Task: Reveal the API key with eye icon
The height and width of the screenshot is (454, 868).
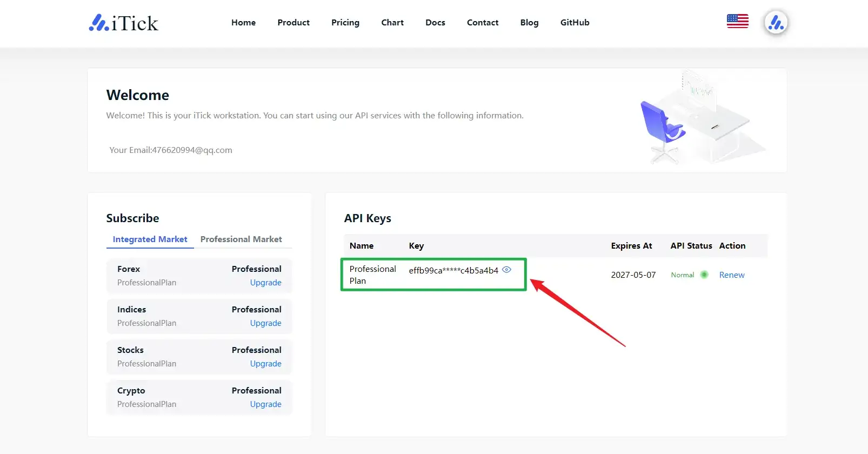Action: click(506, 270)
